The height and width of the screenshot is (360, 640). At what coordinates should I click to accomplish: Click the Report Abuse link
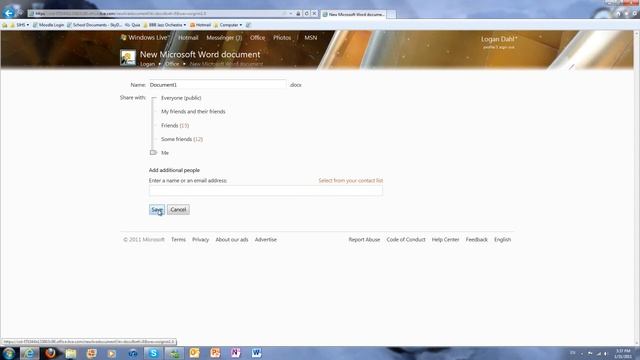point(364,240)
